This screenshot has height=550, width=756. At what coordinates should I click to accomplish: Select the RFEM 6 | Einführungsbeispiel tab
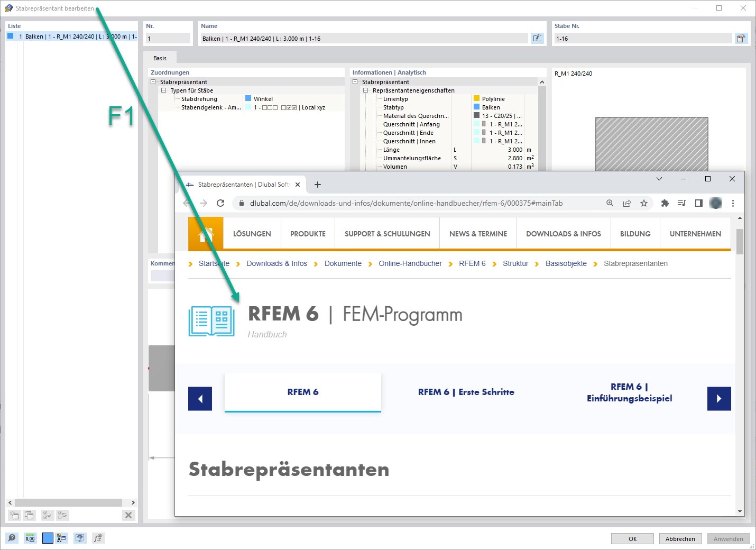click(x=629, y=392)
